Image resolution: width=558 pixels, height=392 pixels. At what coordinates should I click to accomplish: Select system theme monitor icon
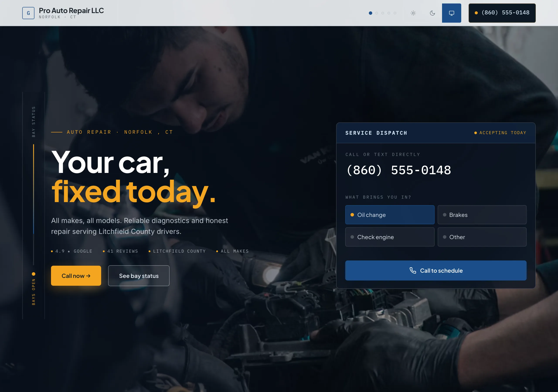[451, 13]
